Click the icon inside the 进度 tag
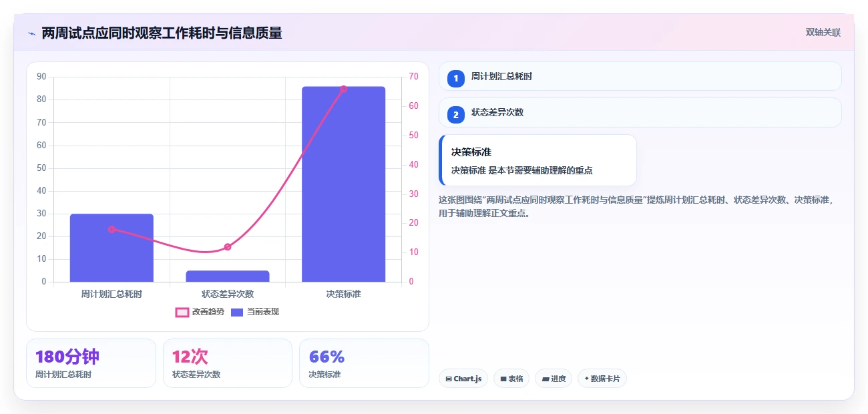The image size is (868, 414). (546, 379)
